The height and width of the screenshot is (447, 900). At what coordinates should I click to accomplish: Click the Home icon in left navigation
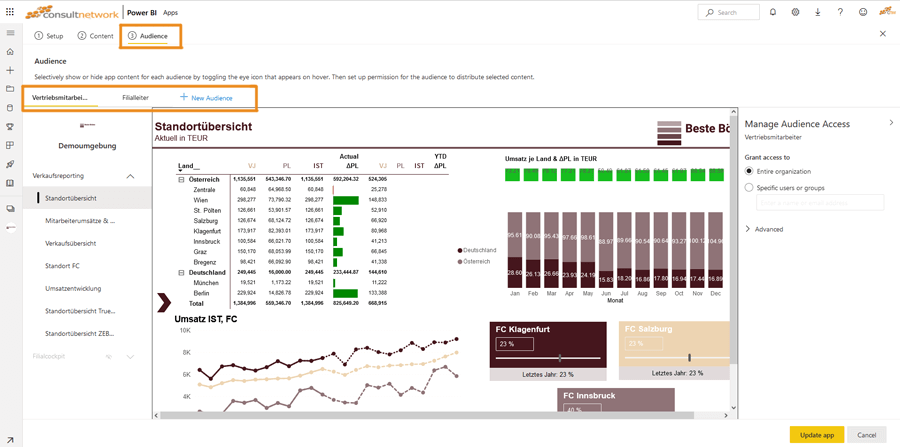(x=10, y=52)
